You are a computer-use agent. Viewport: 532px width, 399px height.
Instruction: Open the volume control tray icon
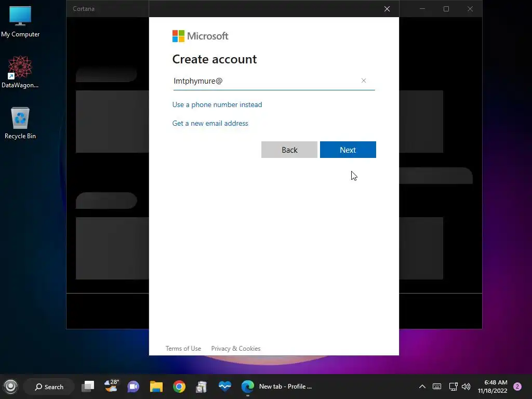coord(466,387)
